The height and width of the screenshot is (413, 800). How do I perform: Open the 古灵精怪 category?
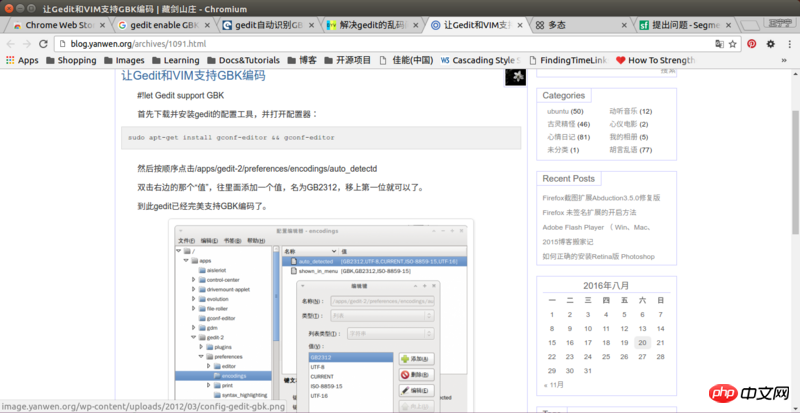(561, 124)
